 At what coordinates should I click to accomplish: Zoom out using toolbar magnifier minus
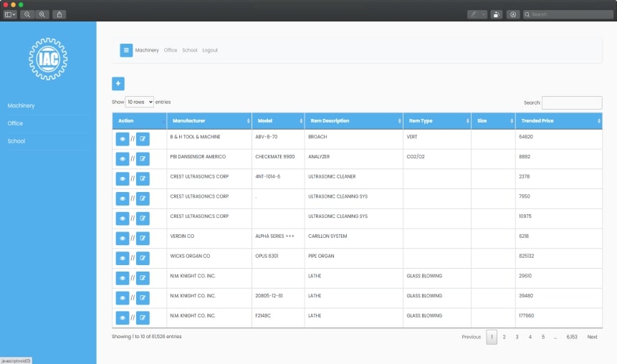[27, 14]
